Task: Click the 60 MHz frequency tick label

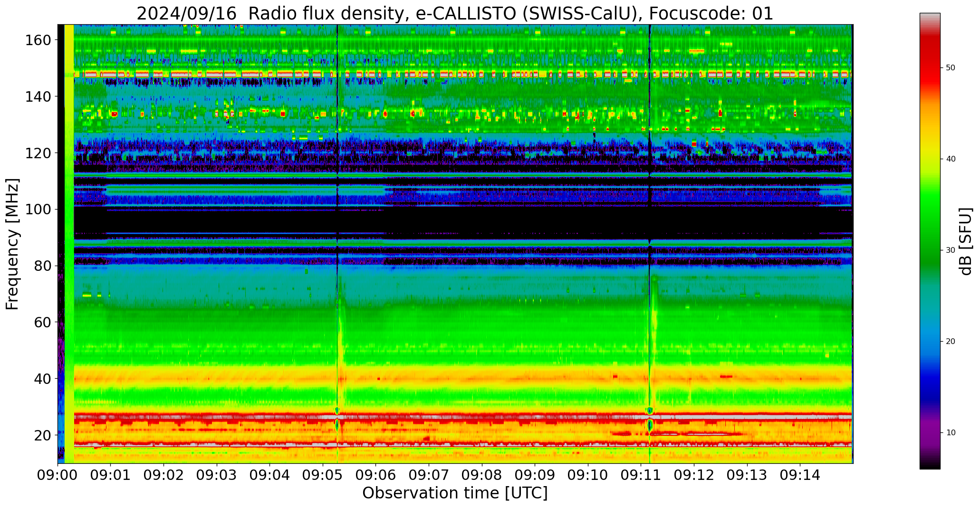Action: [x=42, y=322]
